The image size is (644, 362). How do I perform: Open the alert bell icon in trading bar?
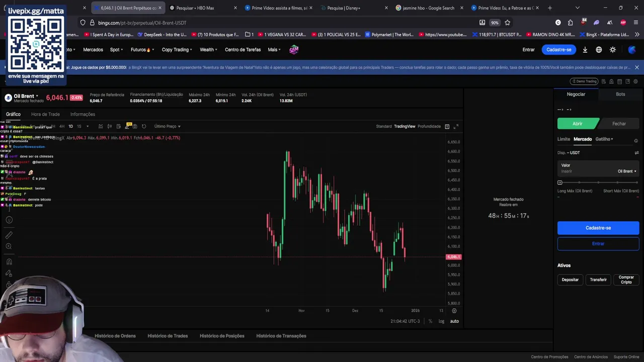tap(611, 81)
